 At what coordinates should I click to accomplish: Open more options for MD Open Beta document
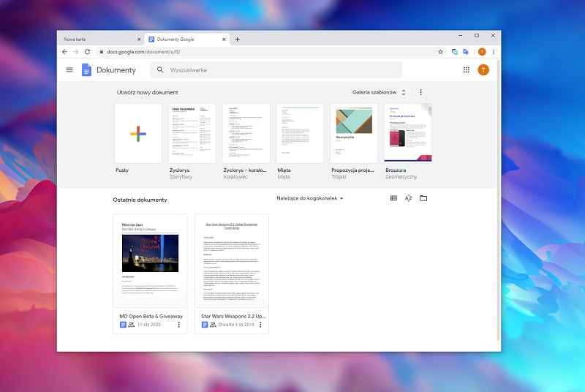pyautogui.click(x=178, y=325)
